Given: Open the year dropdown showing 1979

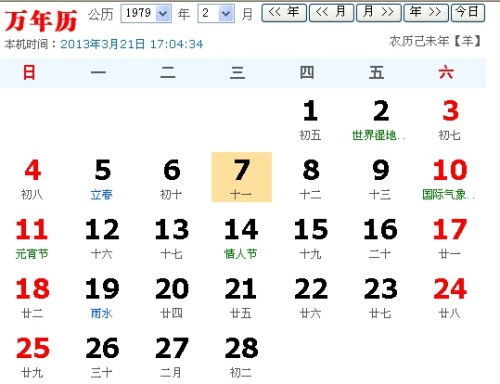Looking at the screenshot, I should point(146,13).
